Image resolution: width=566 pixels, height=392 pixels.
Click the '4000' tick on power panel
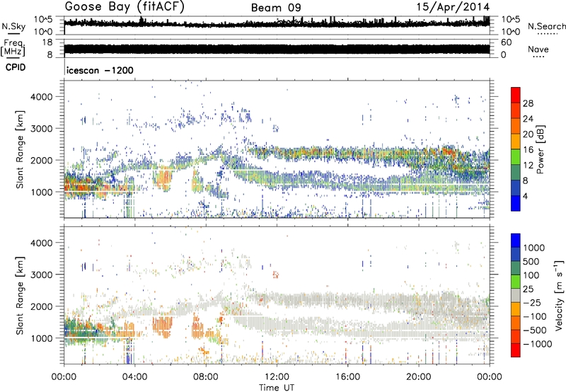point(41,97)
